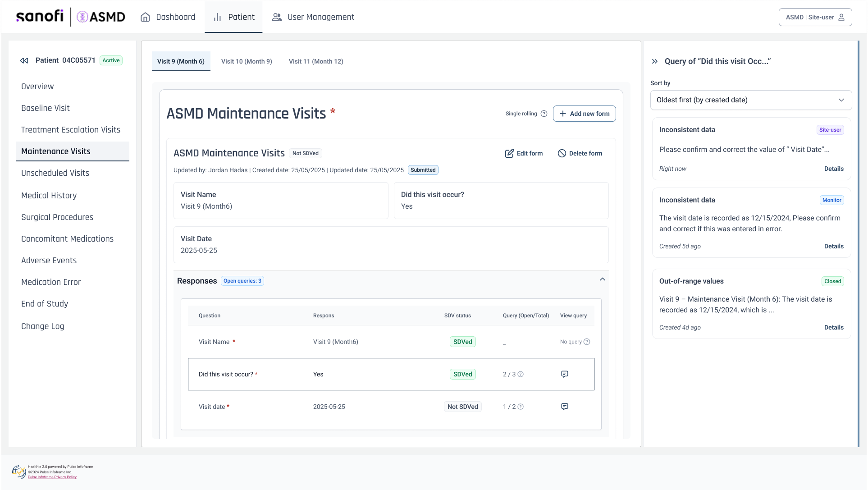
Task: Click the help icon next to No query
Action: [587, 342]
